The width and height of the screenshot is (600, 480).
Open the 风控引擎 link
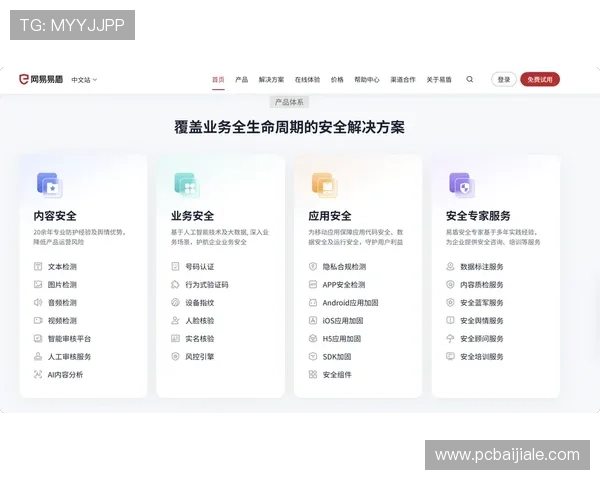[x=200, y=357]
